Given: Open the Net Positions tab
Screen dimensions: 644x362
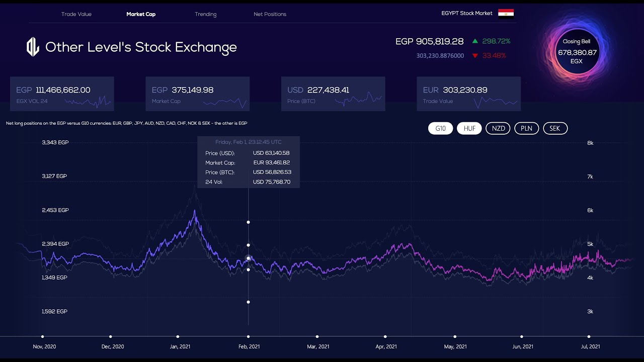Looking at the screenshot, I should tap(270, 14).
